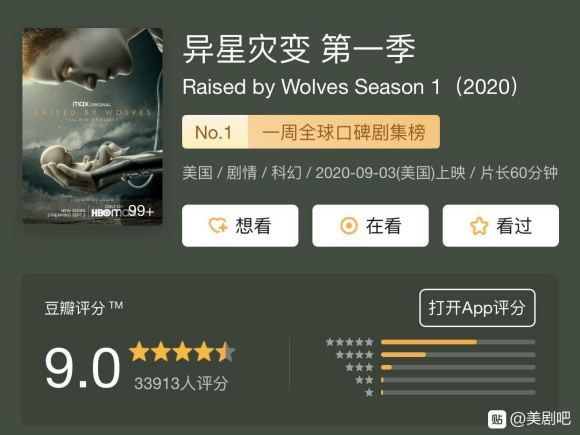Click the single-star rating row icon
Viewport: 580px width, 435px height.
tap(369, 392)
